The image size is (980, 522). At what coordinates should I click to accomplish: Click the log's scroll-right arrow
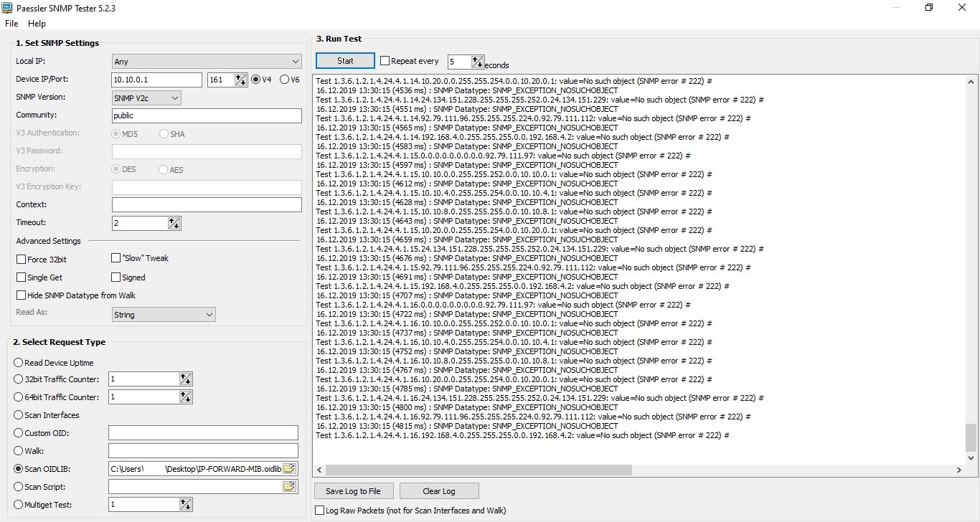[x=959, y=470]
